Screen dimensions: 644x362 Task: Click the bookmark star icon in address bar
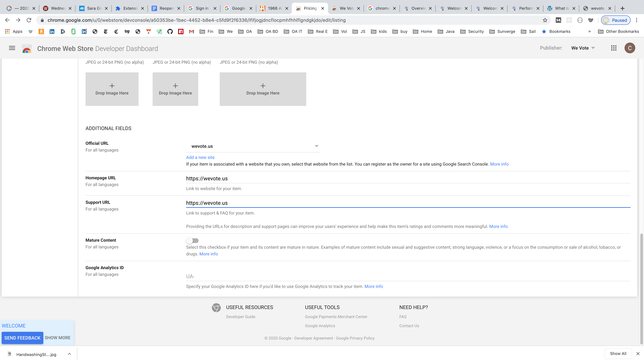(545, 20)
